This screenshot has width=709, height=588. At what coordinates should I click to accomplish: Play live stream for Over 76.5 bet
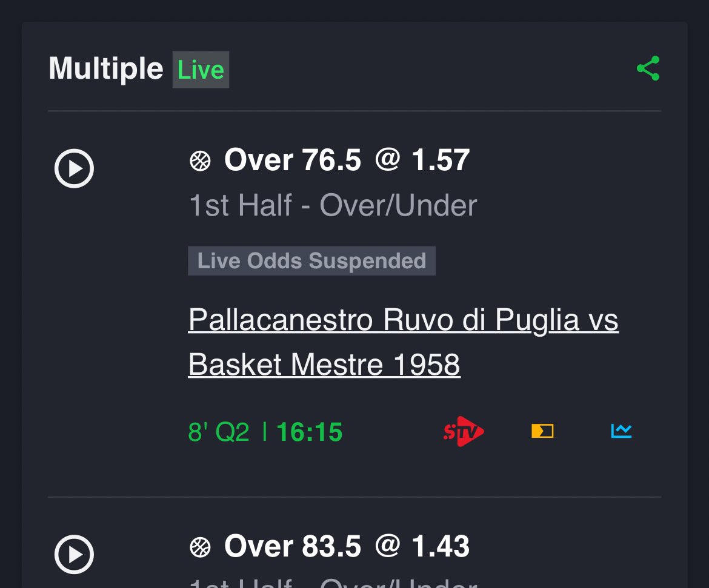tap(74, 168)
